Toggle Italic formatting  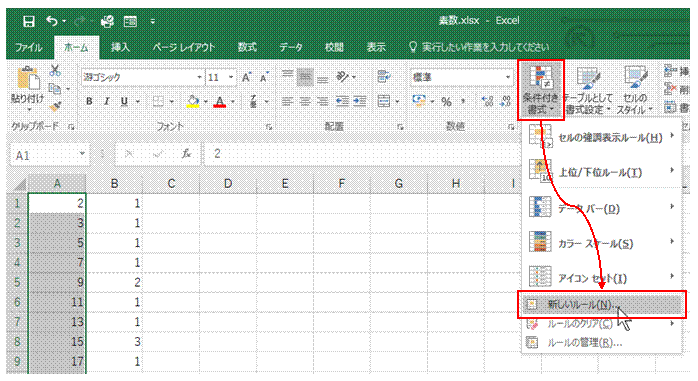click(x=106, y=102)
